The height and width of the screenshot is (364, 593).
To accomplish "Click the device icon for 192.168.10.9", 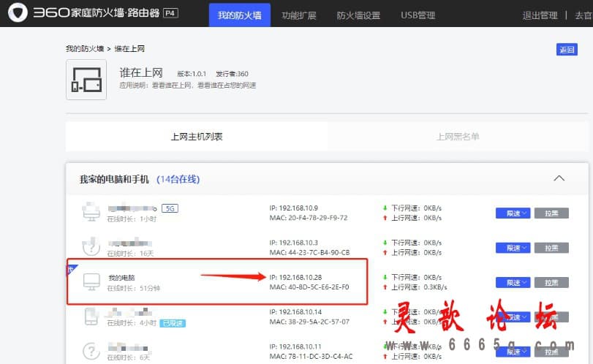I will coord(91,212).
